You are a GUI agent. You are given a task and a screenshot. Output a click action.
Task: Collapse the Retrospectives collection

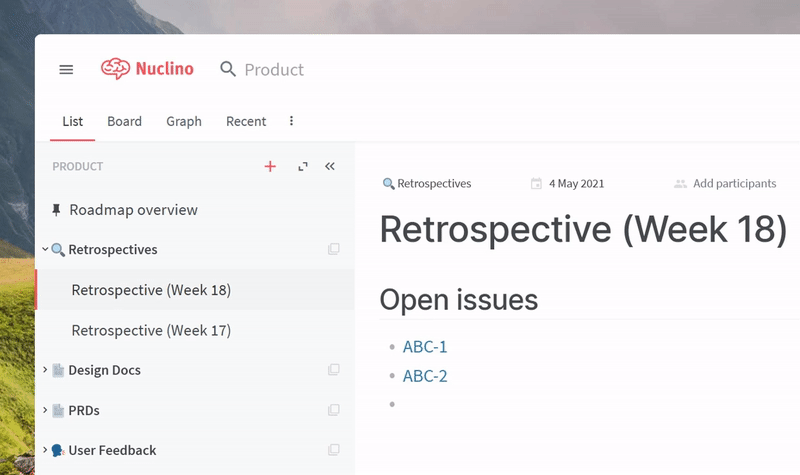click(45, 249)
